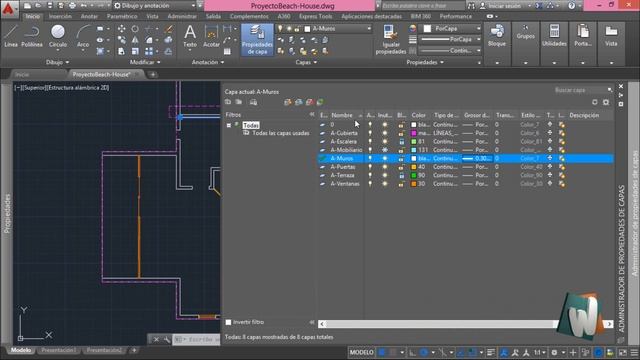
Task: Toggle lock icon for layer 0
Action: [x=402, y=124]
